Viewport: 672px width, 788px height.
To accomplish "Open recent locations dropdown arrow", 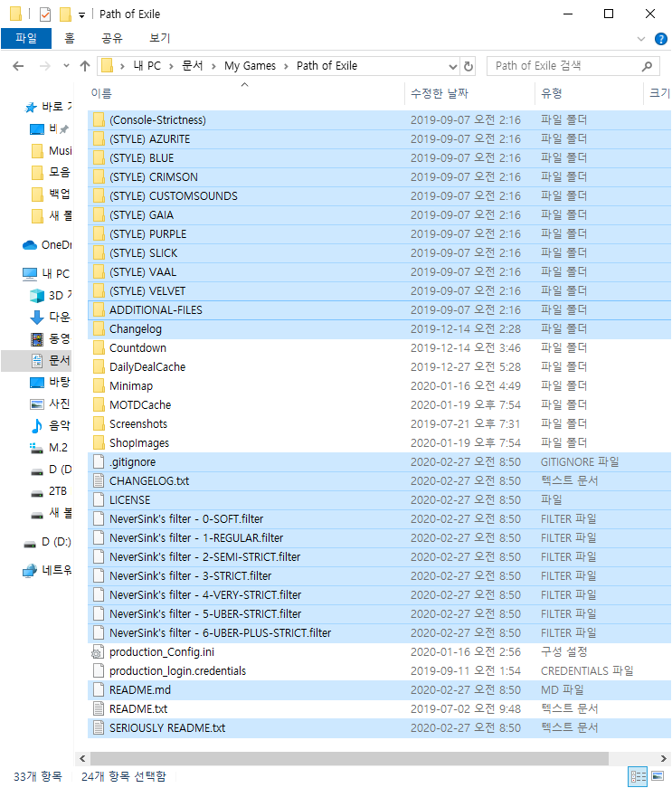I will click(66, 66).
